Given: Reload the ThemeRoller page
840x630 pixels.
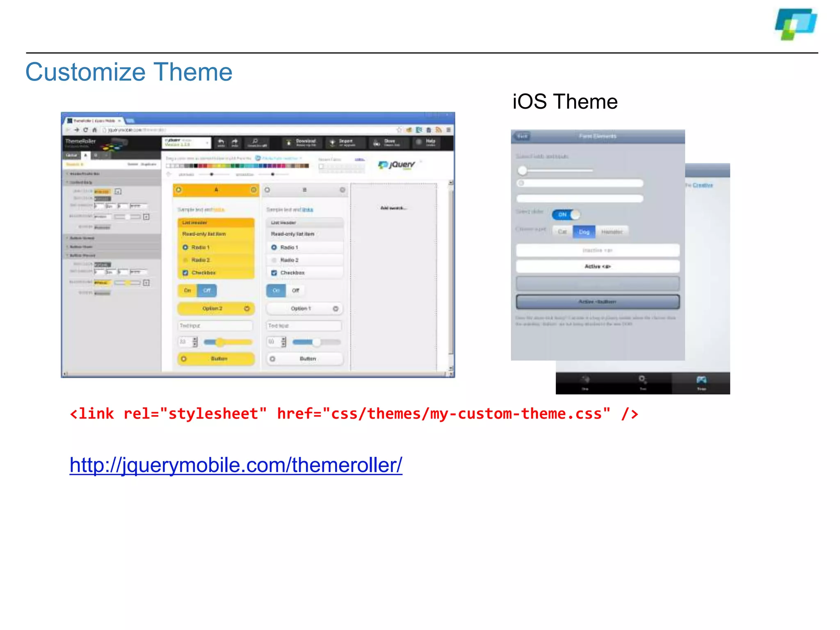Looking at the screenshot, I should (x=85, y=130).
